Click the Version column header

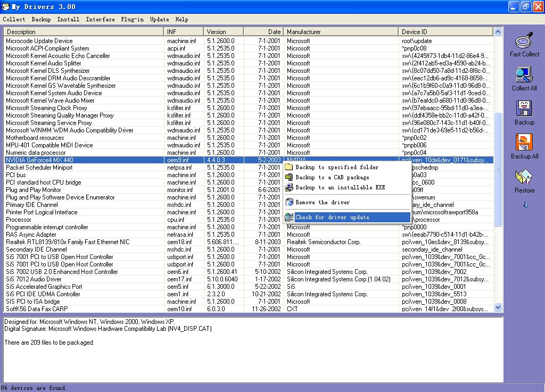pyautogui.click(x=224, y=31)
